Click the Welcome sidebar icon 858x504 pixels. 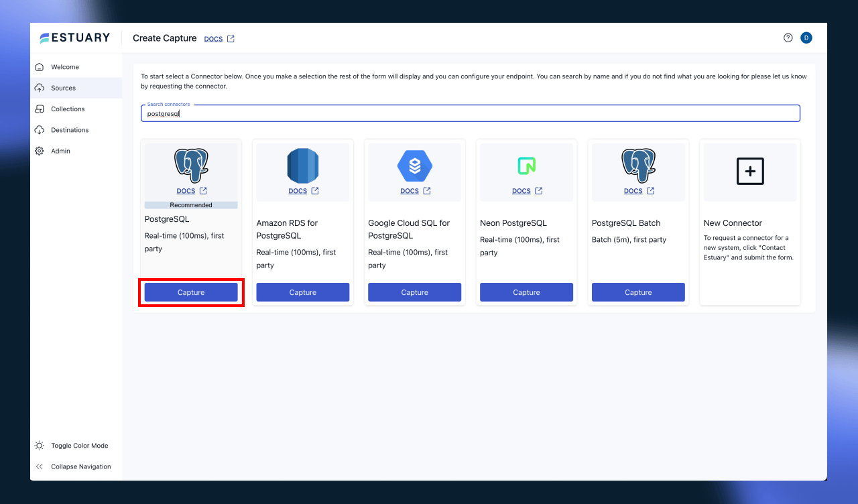(40, 67)
